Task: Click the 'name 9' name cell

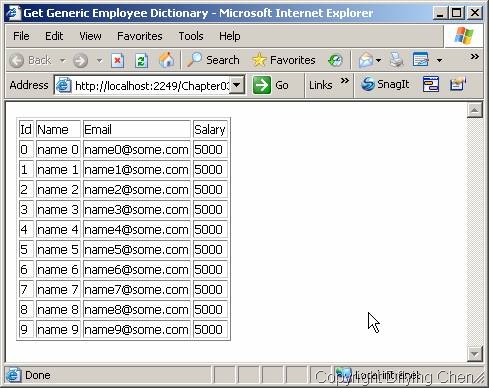Action: coord(58,329)
